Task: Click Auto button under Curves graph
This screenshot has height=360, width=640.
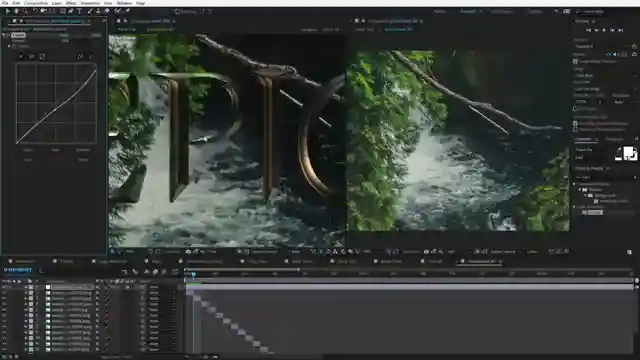Action: tap(56, 150)
